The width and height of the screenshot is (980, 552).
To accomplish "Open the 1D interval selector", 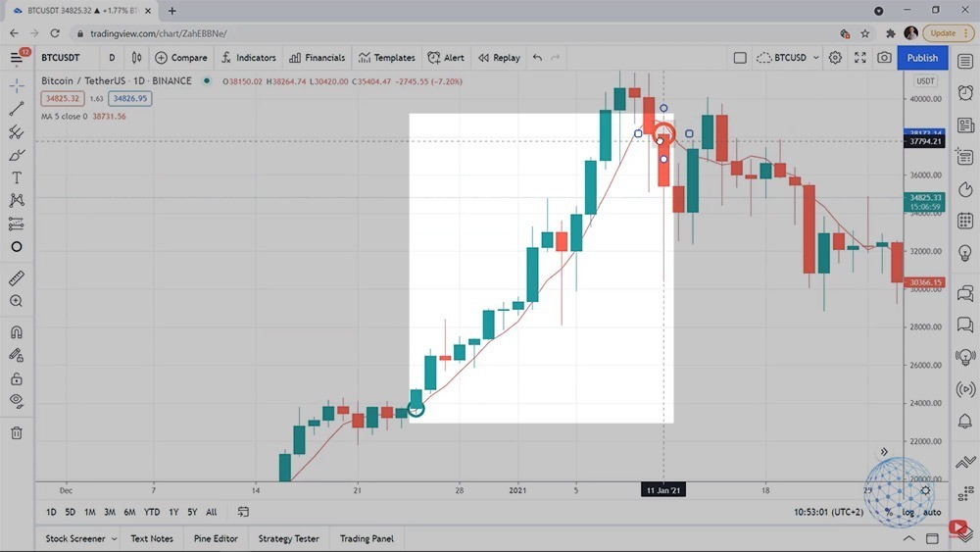I will (112, 58).
